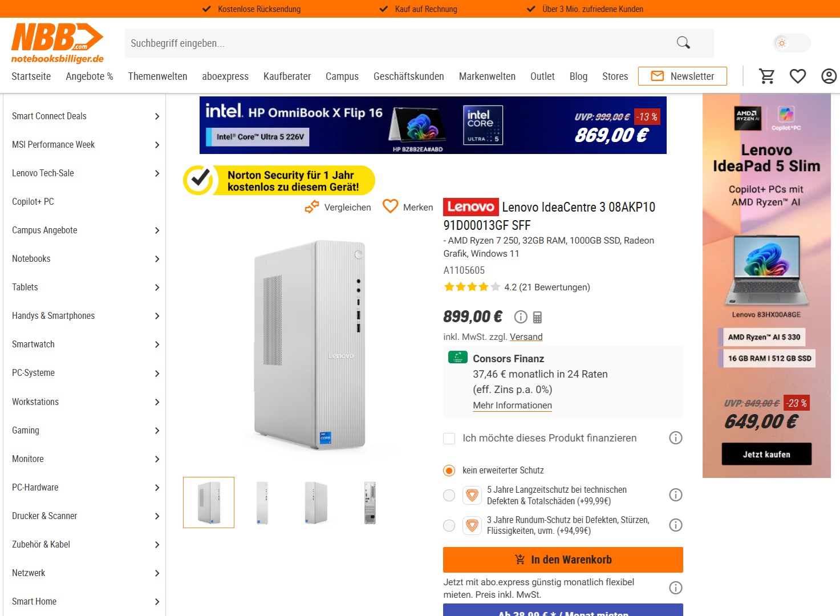Viewport: 840px width, 616px height.
Task: Open Zubehör & Kabel sidebar category
Action: (x=41, y=545)
